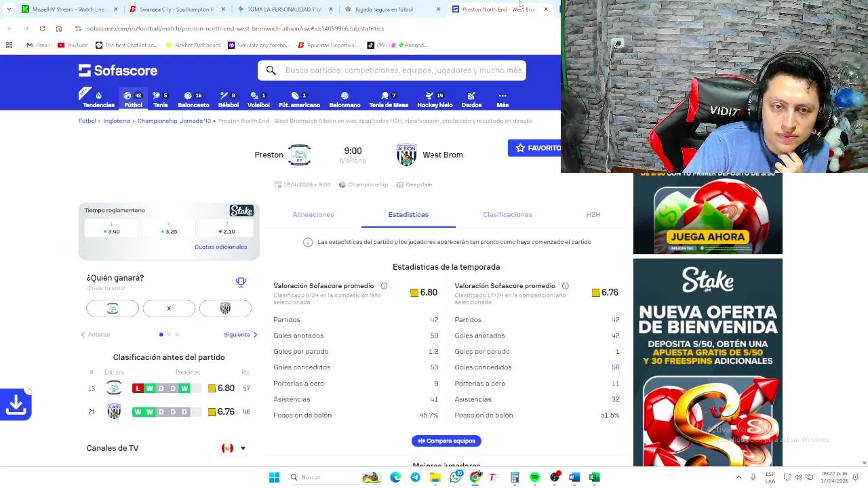Switch to the Clasificaciones tab

click(507, 214)
